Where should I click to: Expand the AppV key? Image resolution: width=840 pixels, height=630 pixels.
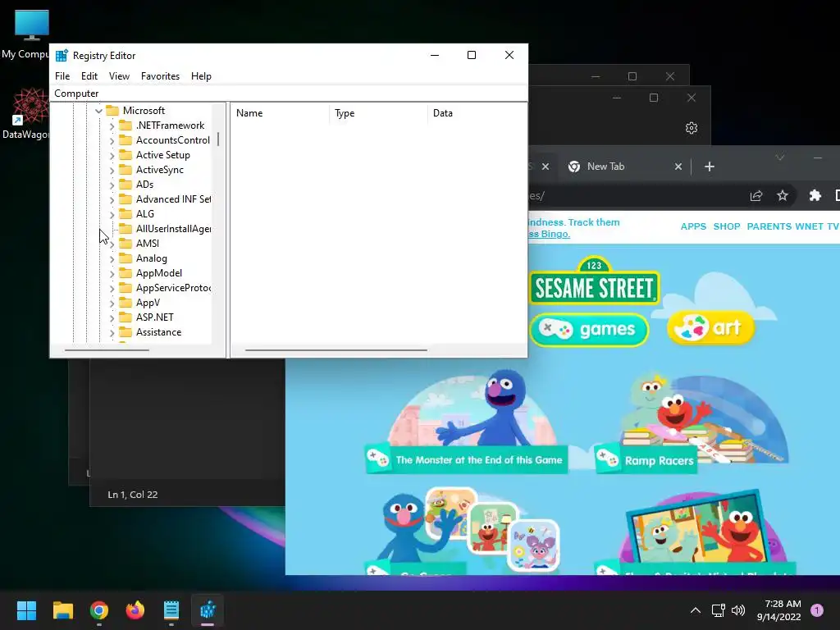click(112, 303)
